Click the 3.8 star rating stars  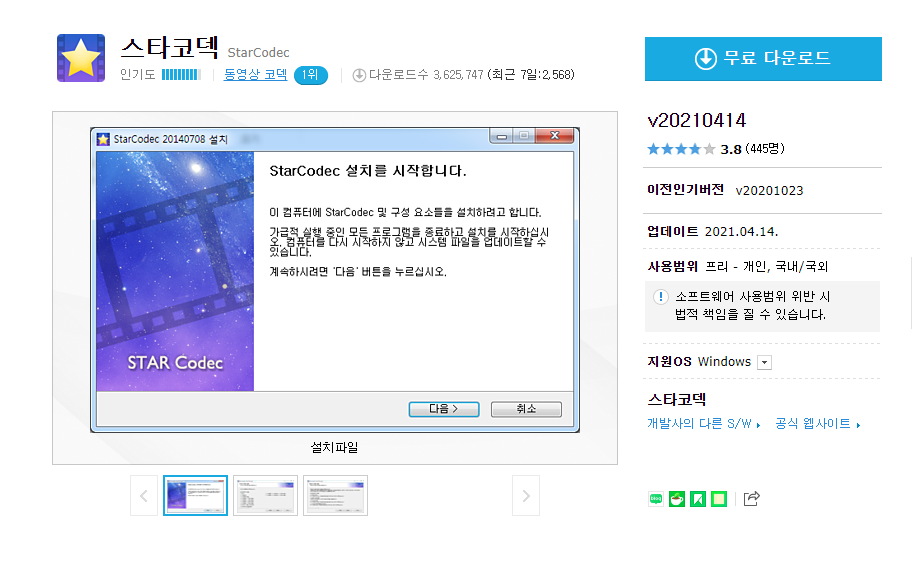pos(681,149)
